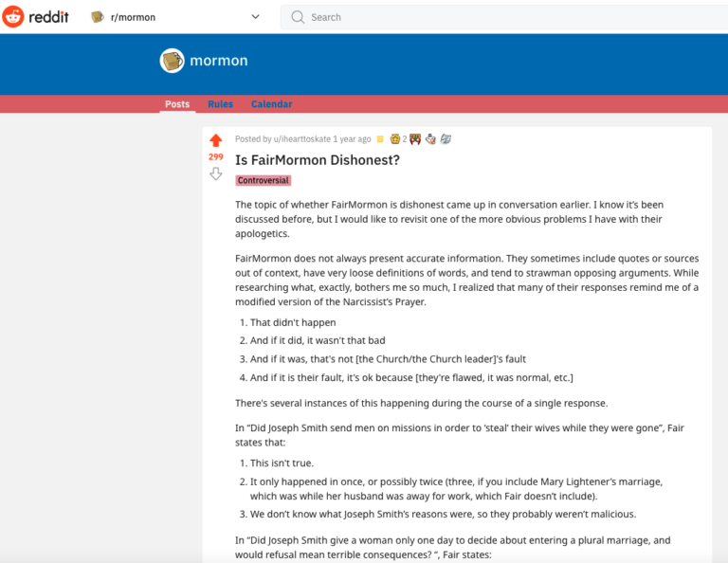Screen dimensions: 728x563
Task: Switch to the Rules tab
Action: 220,104
